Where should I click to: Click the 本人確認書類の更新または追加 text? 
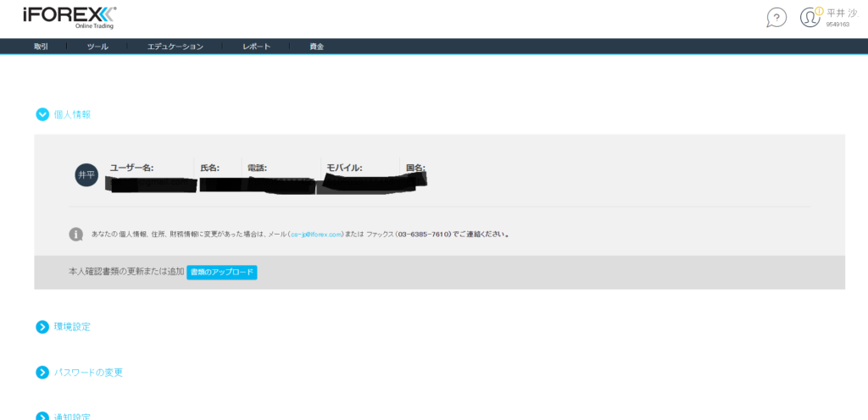coord(126,273)
